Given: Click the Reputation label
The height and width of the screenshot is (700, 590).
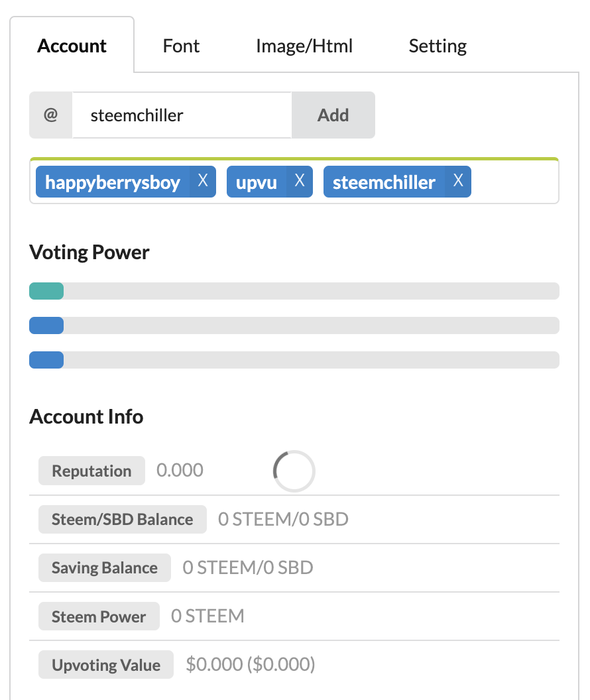Looking at the screenshot, I should coord(91,471).
